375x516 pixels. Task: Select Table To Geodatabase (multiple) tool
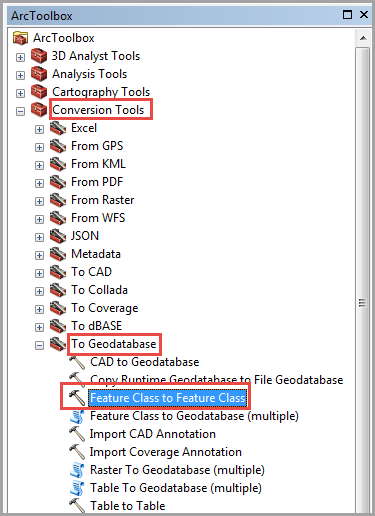pos(176,488)
